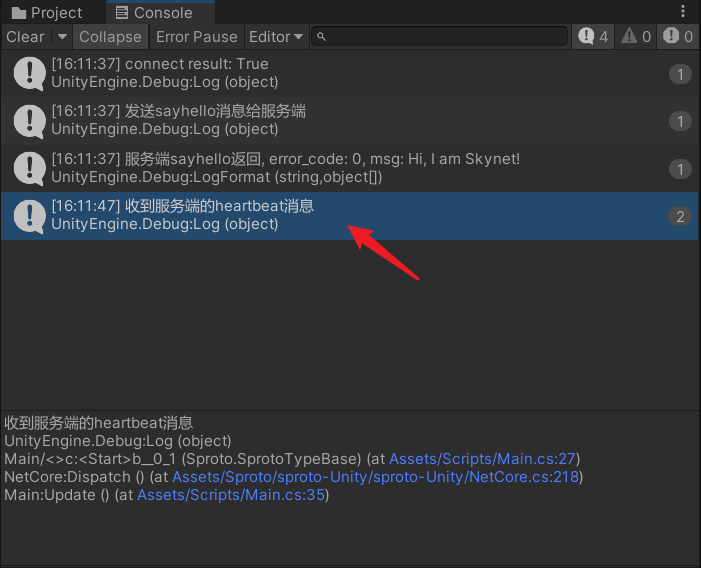Open the Console panel kebab menu
This screenshot has height=568, width=701.
pos(683,12)
